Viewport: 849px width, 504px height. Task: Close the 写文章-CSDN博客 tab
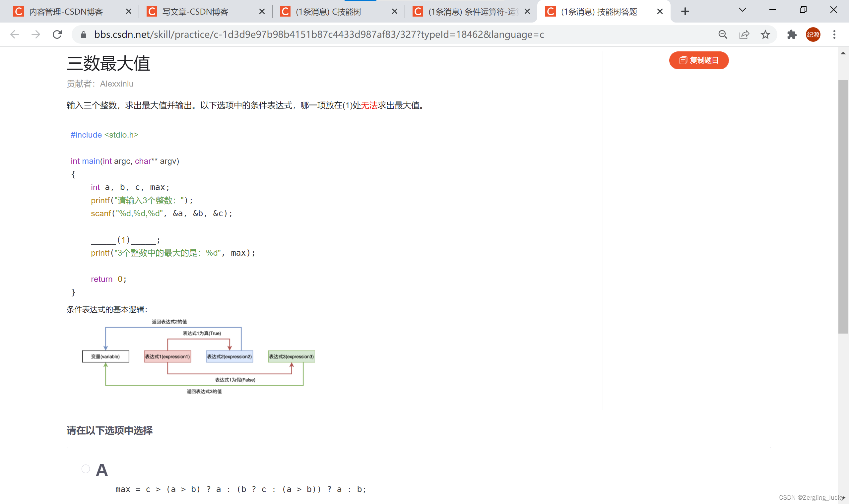(x=262, y=12)
